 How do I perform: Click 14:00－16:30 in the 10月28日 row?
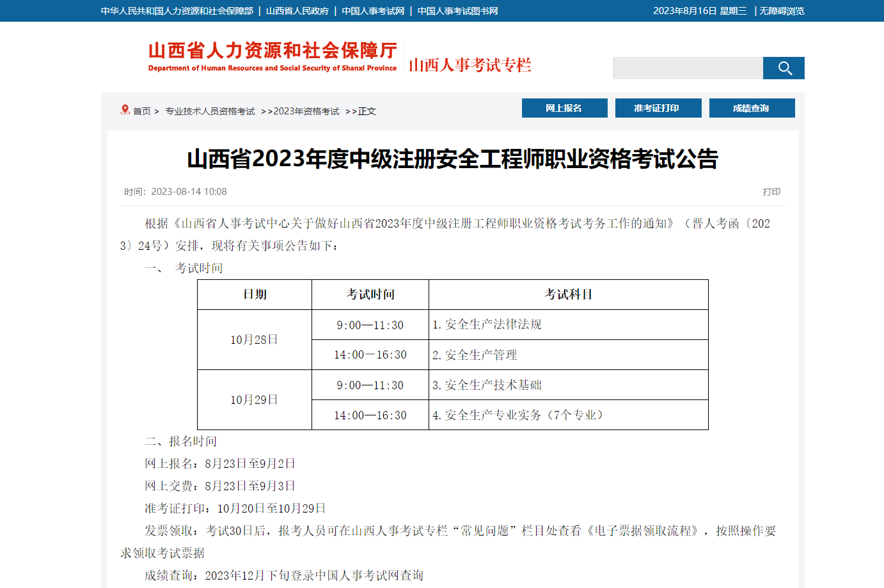tap(370, 355)
